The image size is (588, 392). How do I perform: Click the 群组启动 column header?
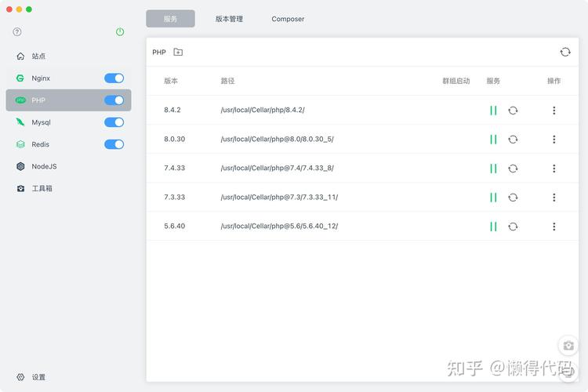click(x=456, y=81)
